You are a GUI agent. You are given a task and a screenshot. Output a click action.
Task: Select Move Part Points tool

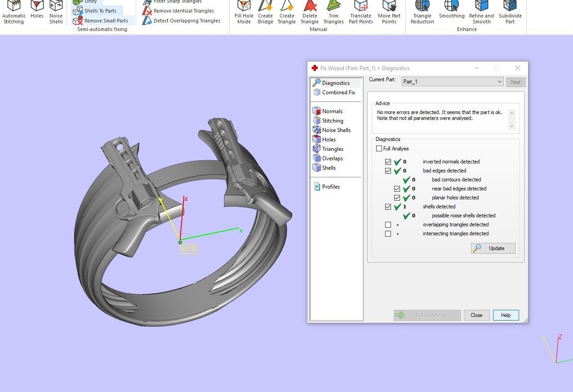click(389, 12)
